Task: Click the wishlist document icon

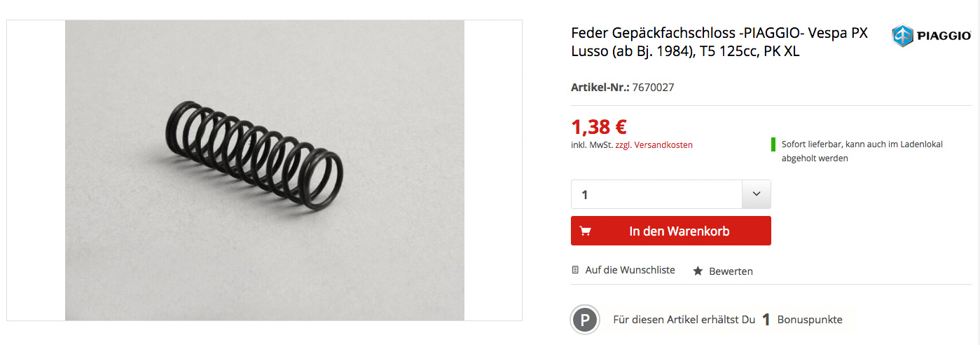Action: coord(576,270)
